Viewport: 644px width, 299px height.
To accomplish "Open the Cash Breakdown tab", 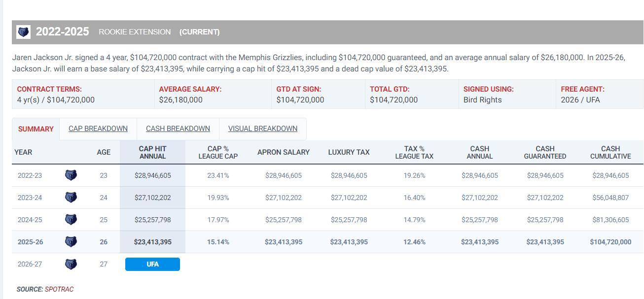I will 178,129.
